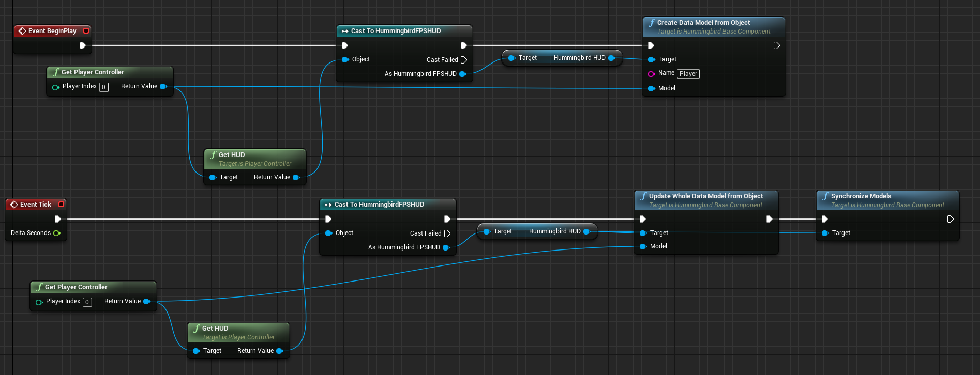
Task: Select the Update Whole Data Model from Object header
Action: pos(705,196)
